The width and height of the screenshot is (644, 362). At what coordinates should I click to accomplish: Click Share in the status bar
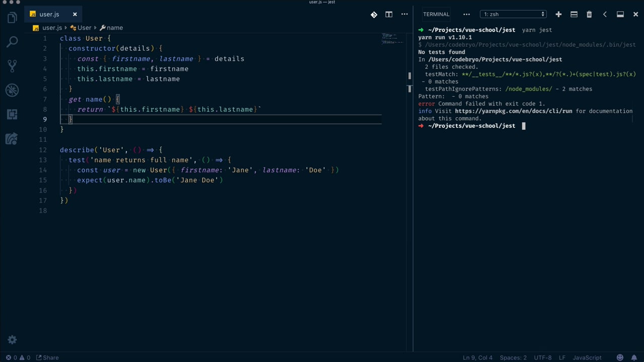[47, 357]
